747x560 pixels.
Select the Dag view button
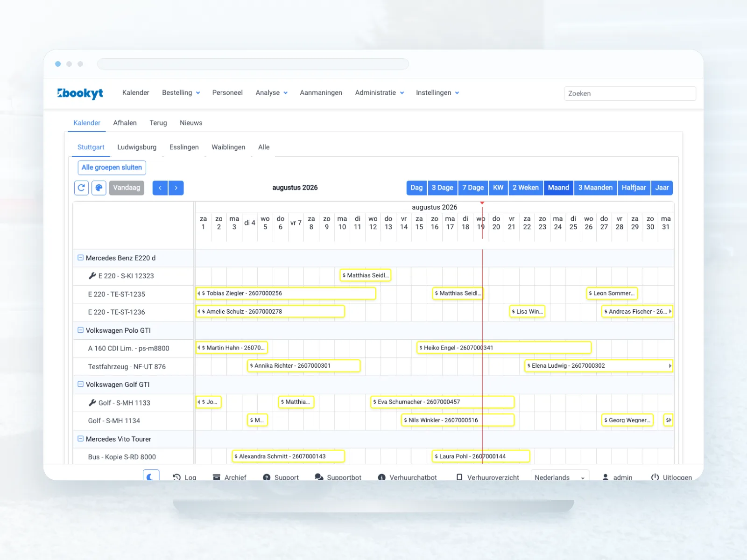[416, 188]
